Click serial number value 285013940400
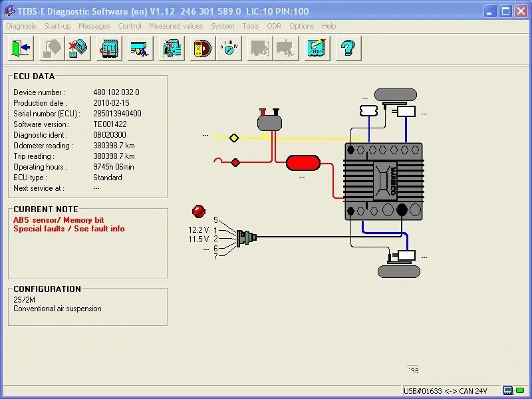532x399 pixels. (118, 114)
